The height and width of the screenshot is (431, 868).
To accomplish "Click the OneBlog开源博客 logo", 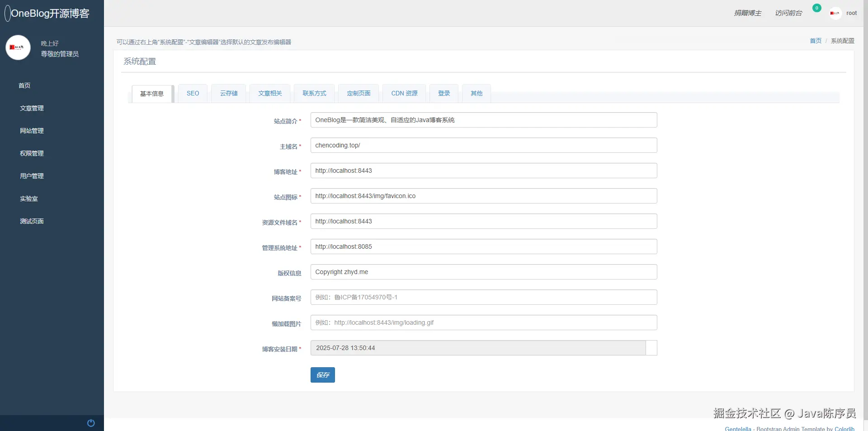I will click(47, 13).
